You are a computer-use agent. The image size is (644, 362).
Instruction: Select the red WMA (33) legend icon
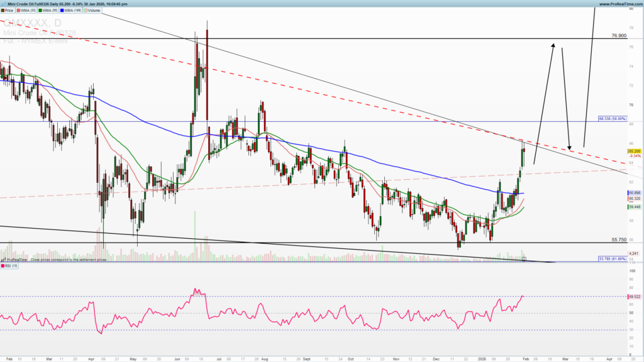[18, 10]
